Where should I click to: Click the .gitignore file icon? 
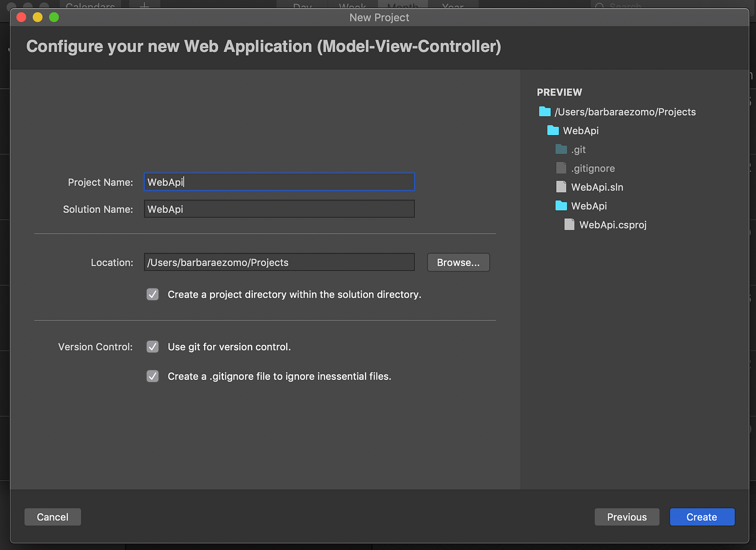point(561,169)
